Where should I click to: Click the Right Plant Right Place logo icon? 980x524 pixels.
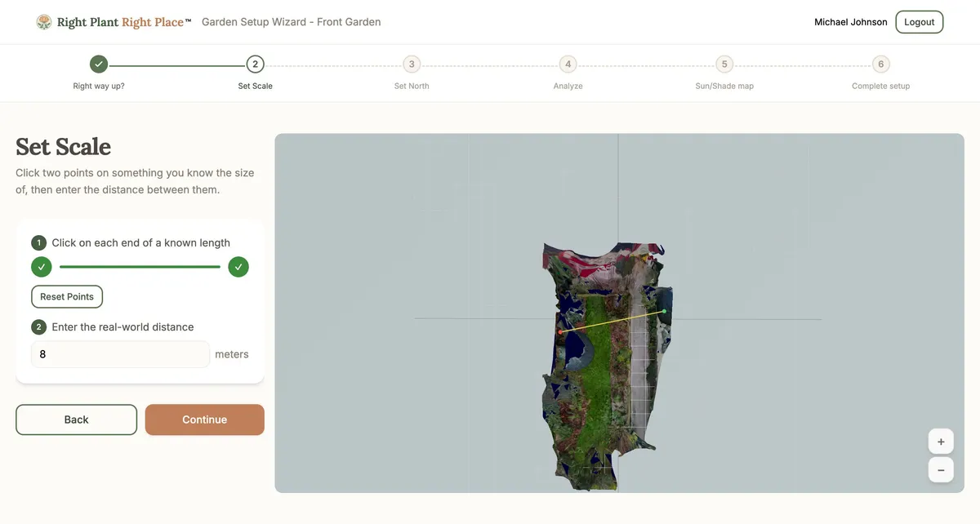point(44,22)
